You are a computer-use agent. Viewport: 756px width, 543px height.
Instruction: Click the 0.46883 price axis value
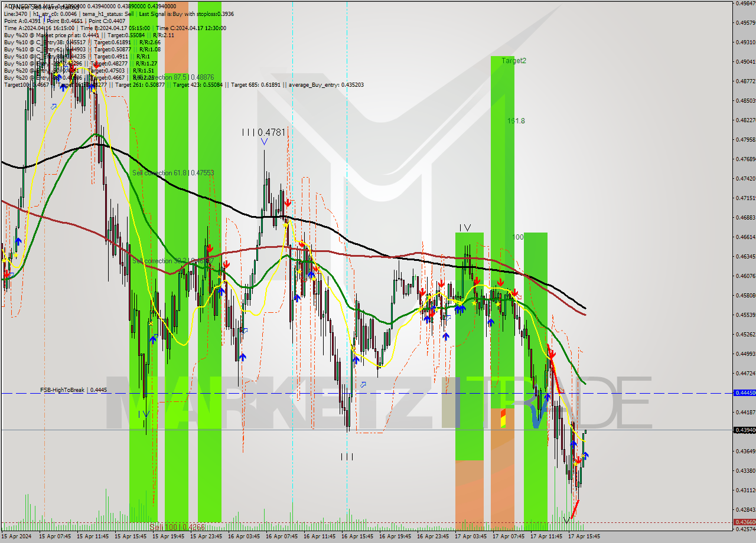tap(746, 217)
